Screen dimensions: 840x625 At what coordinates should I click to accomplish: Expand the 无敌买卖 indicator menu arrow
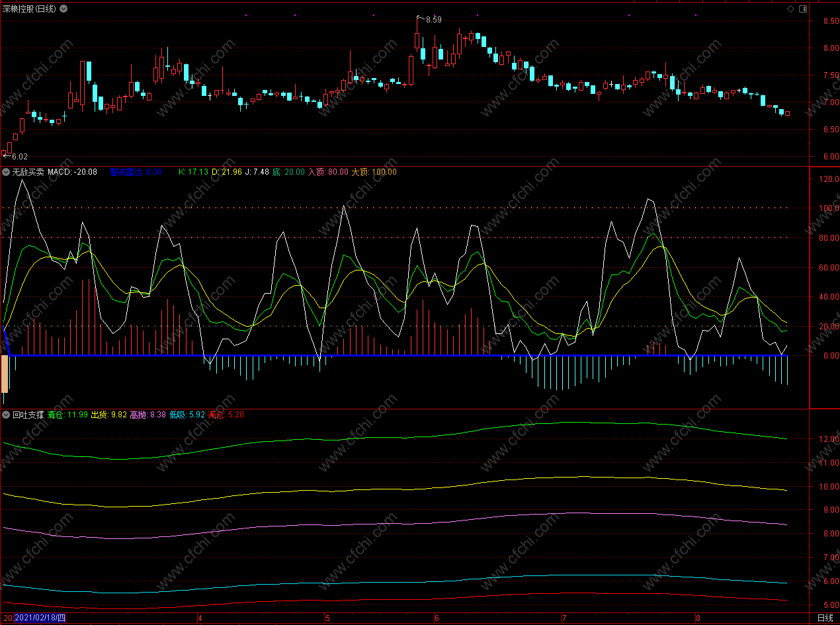tap(6, 172)
